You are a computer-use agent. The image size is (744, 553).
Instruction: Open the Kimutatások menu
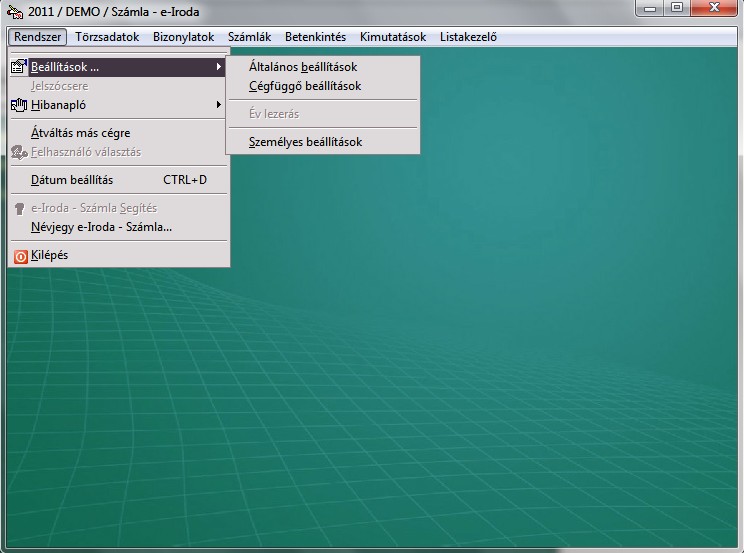point(393,37)
